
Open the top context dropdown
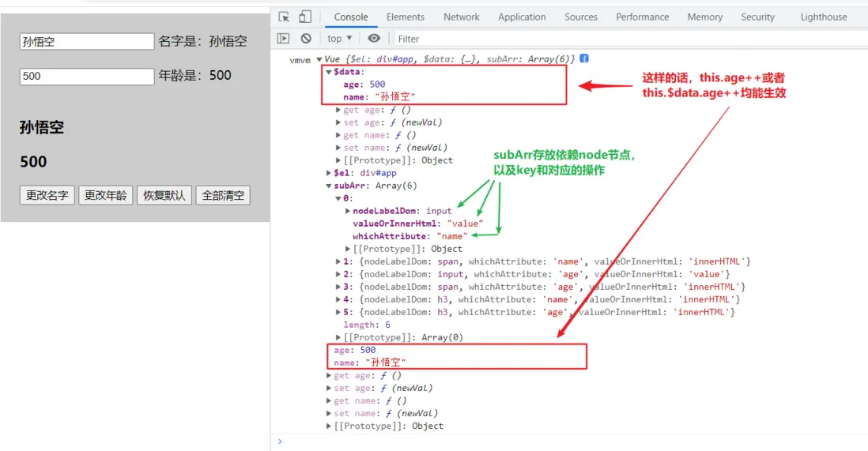pyautogui.click(x=340, y=38)
